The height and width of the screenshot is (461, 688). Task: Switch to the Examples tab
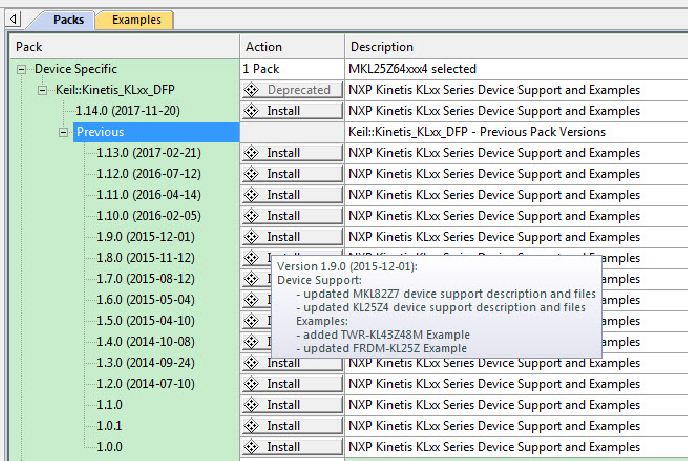135,19
